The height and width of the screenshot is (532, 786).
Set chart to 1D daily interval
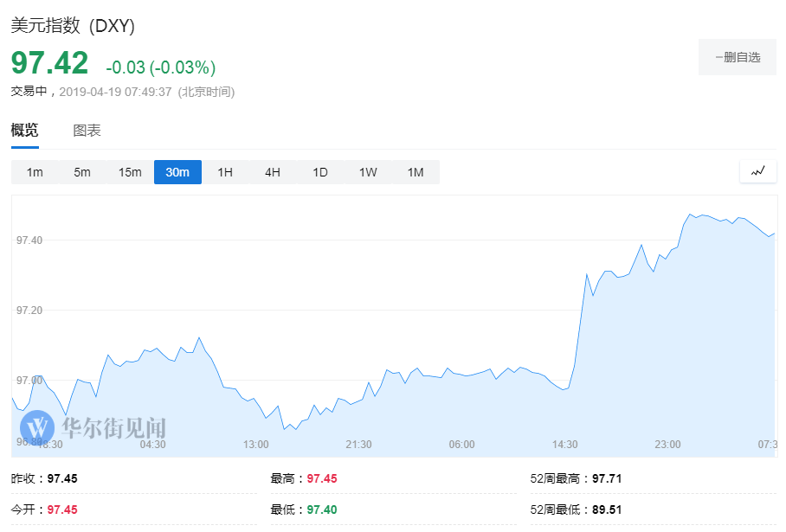pyautogui.click(x=320, y=172)
